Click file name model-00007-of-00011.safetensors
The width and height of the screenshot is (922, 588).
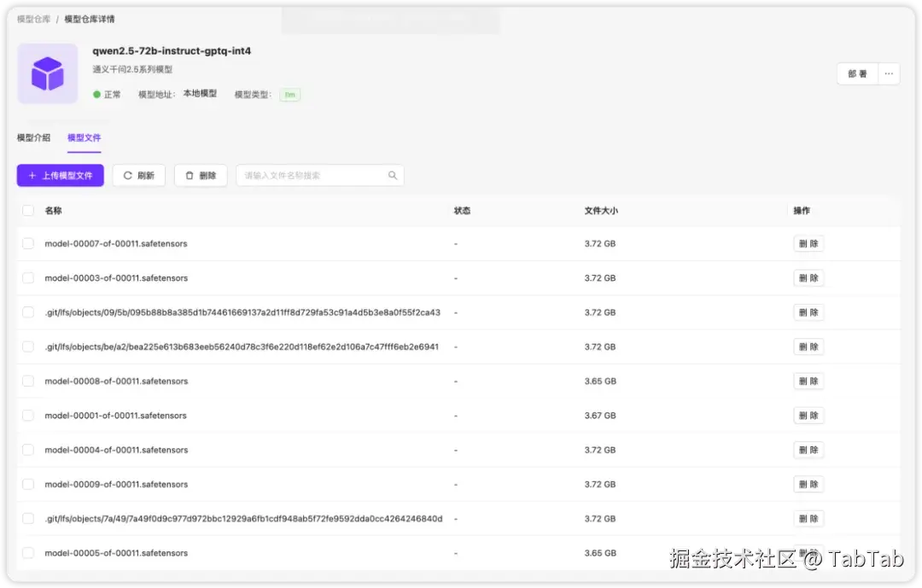pos(116,243)
